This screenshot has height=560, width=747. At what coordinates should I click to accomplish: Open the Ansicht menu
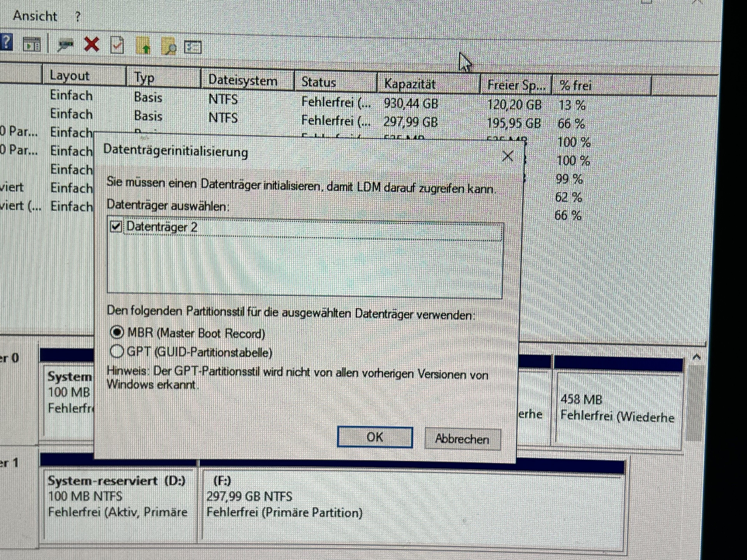[x=35, y=16]
